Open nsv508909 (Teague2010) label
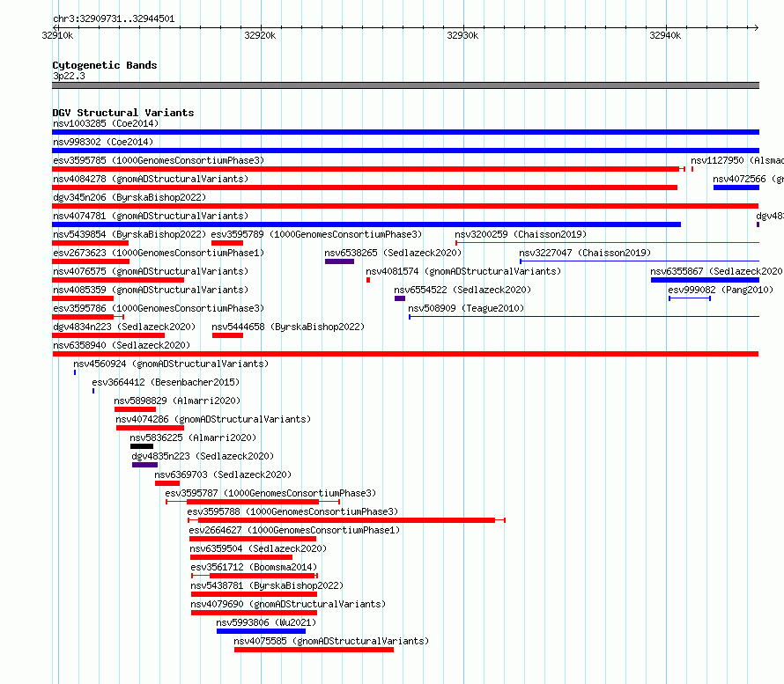 (466, 308)
